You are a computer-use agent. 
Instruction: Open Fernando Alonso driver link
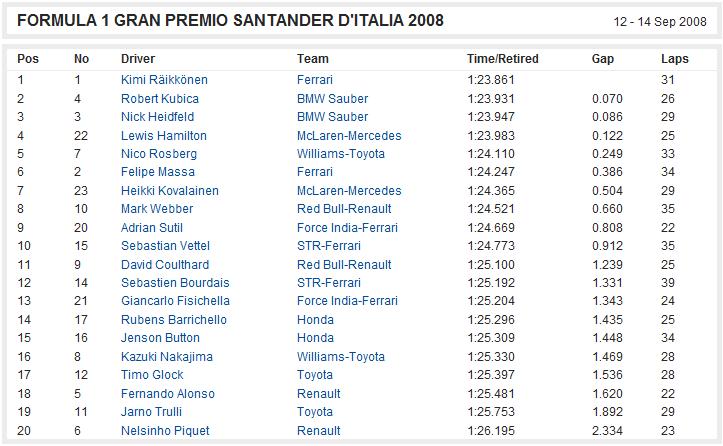click(168, 394)
